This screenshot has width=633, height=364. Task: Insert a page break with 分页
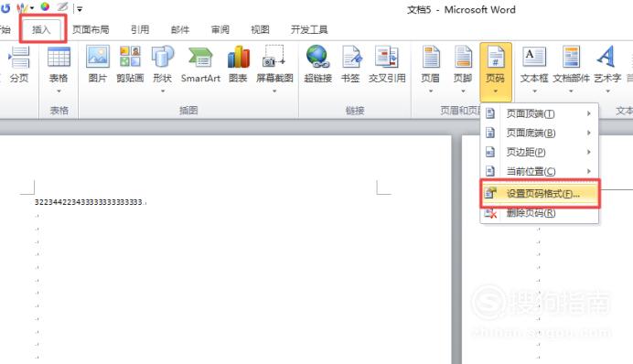pos(19,65)
